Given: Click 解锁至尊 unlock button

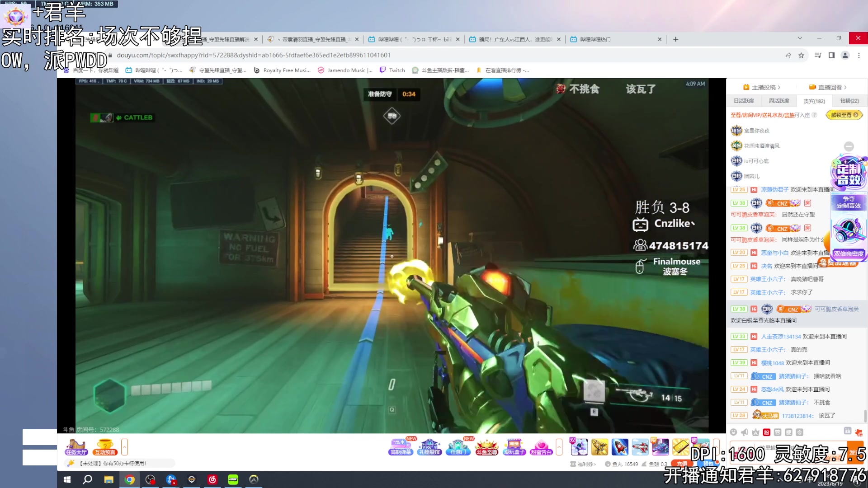Looking at the screenshot, I should pos(844,115).
